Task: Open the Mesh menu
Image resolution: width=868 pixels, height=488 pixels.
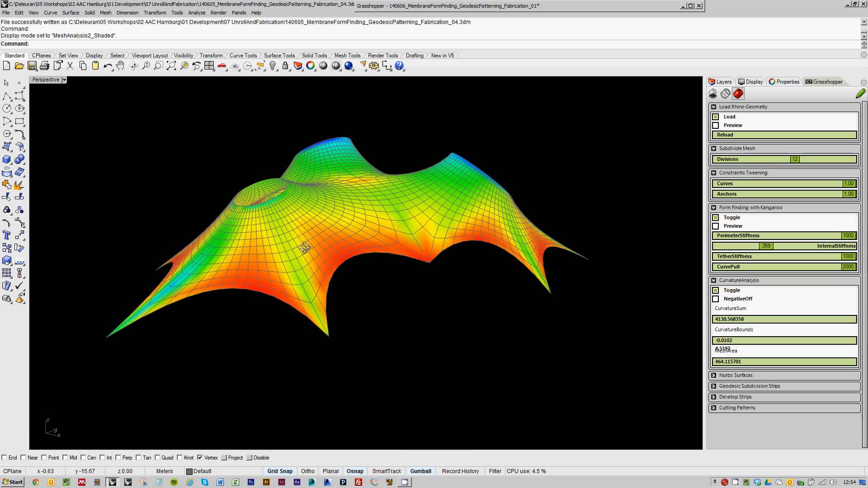Action: [x=105, y=13]
